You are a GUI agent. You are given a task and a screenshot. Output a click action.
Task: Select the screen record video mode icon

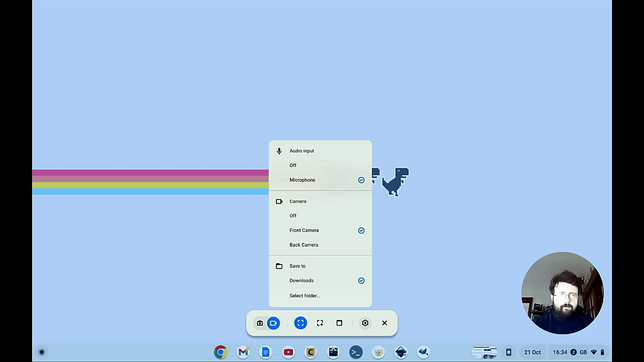(x=273, y=323)
